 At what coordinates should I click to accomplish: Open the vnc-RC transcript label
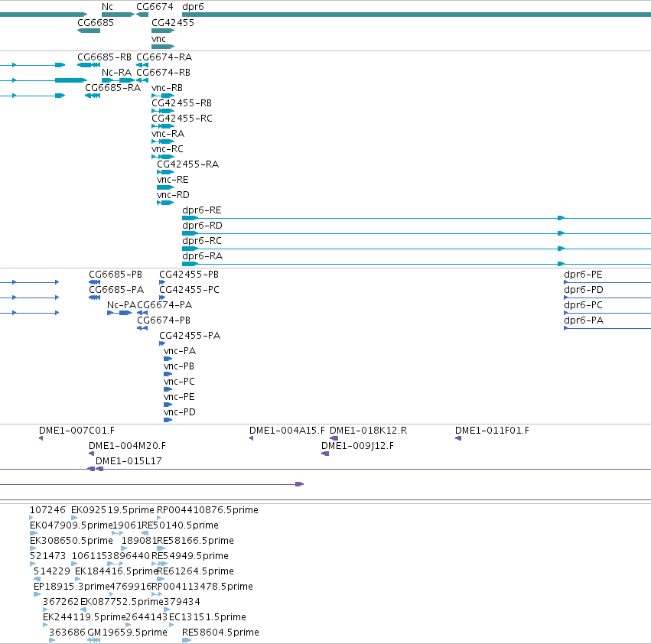point(168,148)
